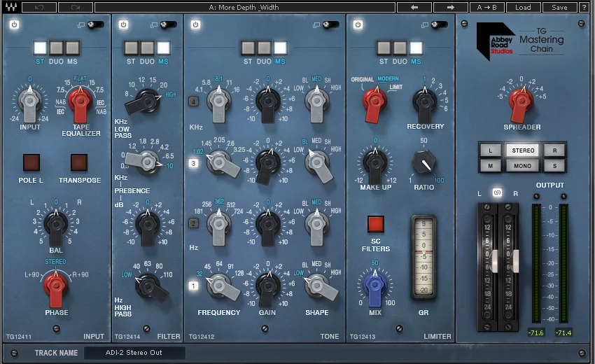Toggle Tone band 1 enable button
This screenshot has width=595, height=364.
(193, 286)
